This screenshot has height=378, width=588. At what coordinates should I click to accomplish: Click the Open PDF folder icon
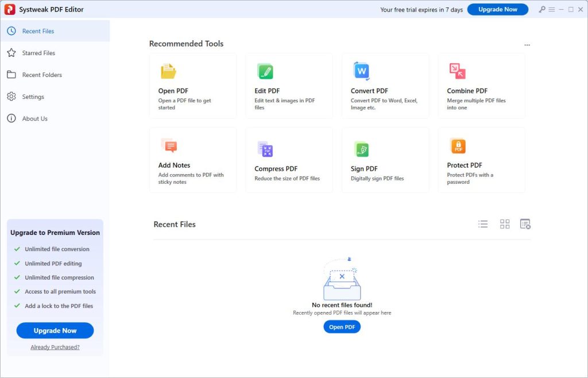pos(168,71)
